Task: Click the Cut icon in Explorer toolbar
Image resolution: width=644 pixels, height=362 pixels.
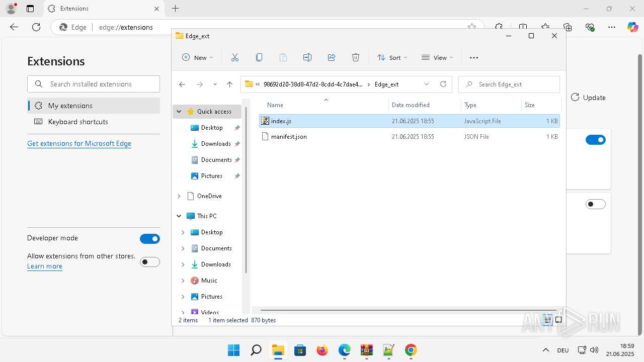Action: pos(235,57)
